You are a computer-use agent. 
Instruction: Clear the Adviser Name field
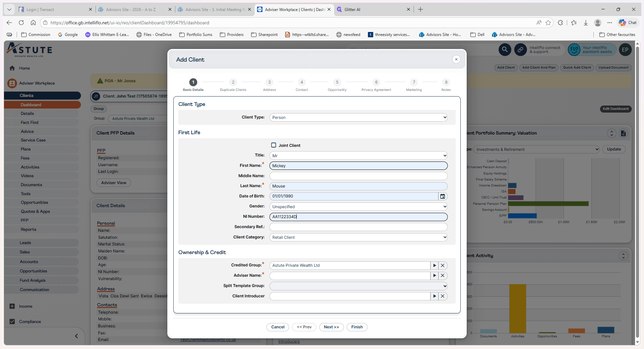click(x=443, y=276)
